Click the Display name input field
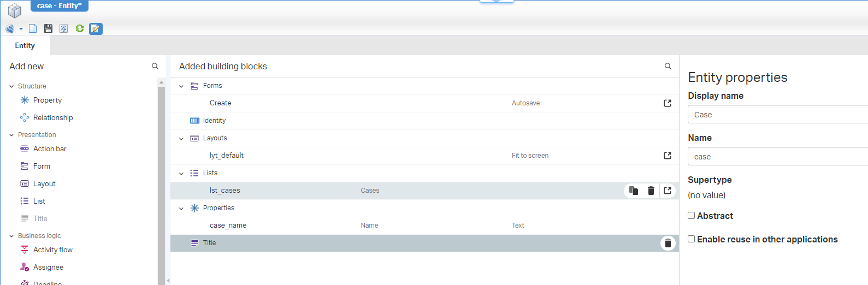This screenshot has height=285, width=868. (x=777, y=115)
